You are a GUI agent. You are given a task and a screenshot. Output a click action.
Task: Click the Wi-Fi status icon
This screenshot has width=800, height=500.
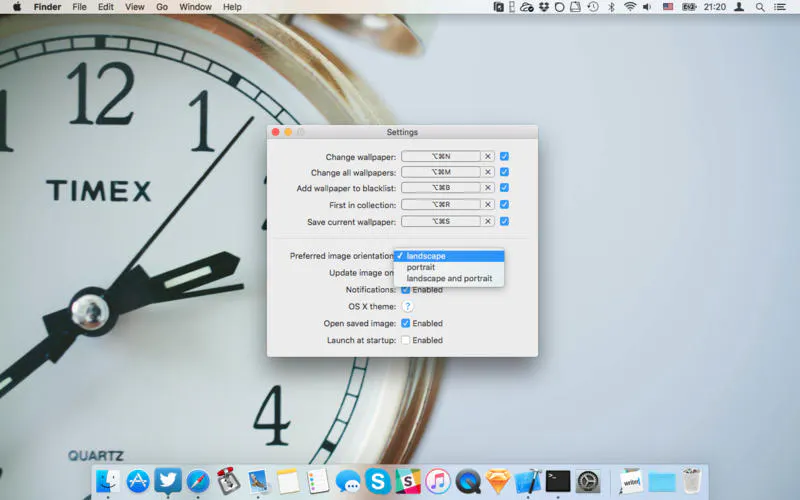pyautogui.click(x=630, y=7)
